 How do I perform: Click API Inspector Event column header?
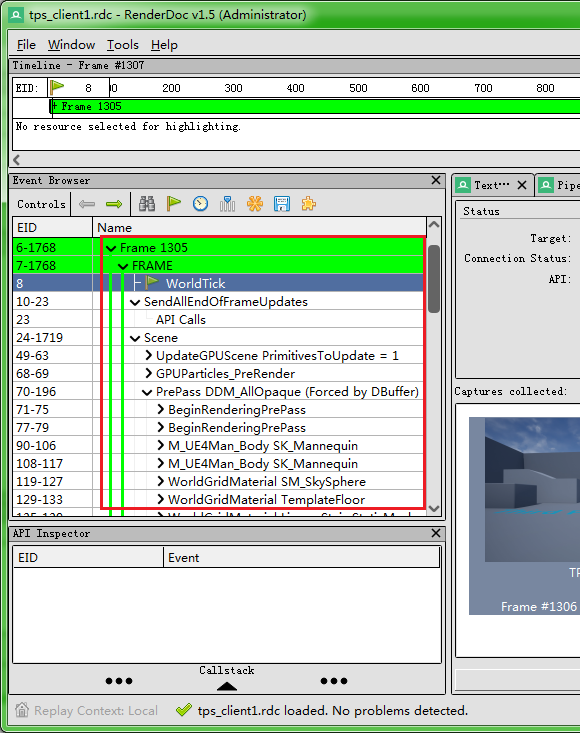(302, 558)
